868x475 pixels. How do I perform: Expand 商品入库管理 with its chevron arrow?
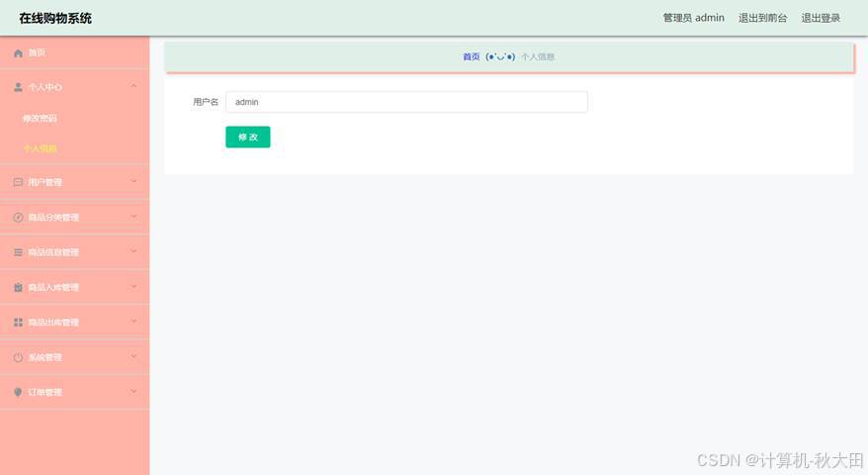(133, 286)
